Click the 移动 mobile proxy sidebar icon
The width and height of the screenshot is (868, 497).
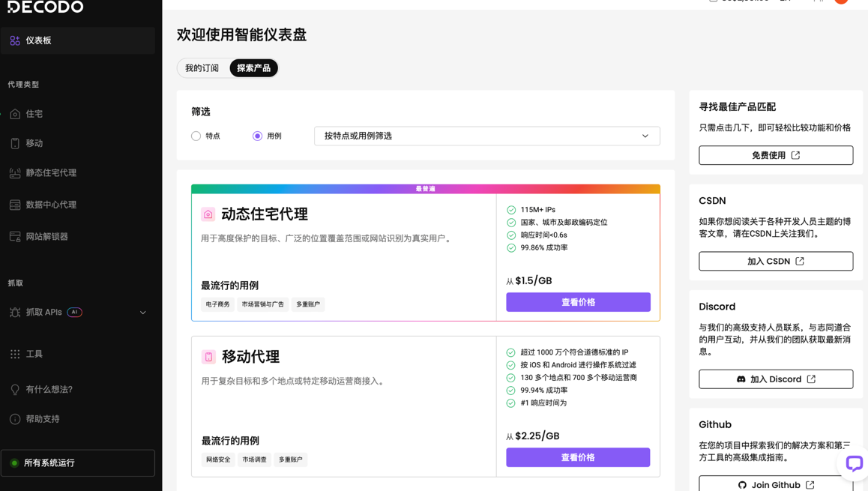coord(15,143)
